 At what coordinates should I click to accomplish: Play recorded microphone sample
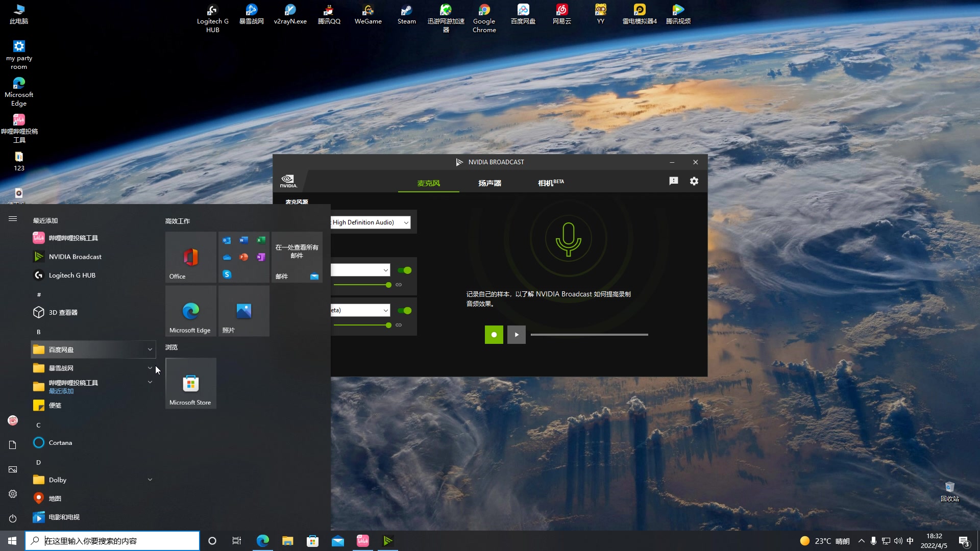click(x=516, y=335)
